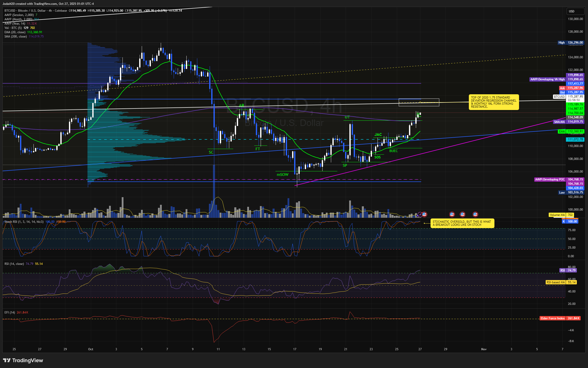588x368 pixels.
Task: Click the rightmost US flag event icon
Action: pos(475,214)
